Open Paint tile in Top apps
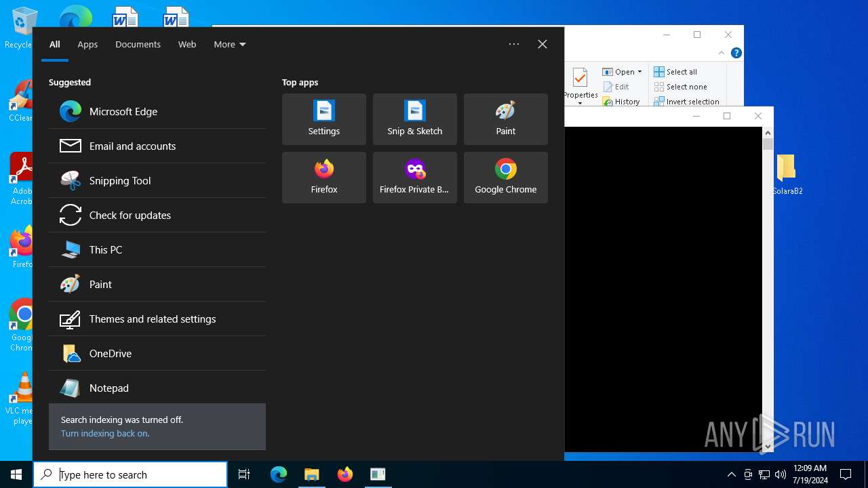868x488 pixels. pos(506,119)
